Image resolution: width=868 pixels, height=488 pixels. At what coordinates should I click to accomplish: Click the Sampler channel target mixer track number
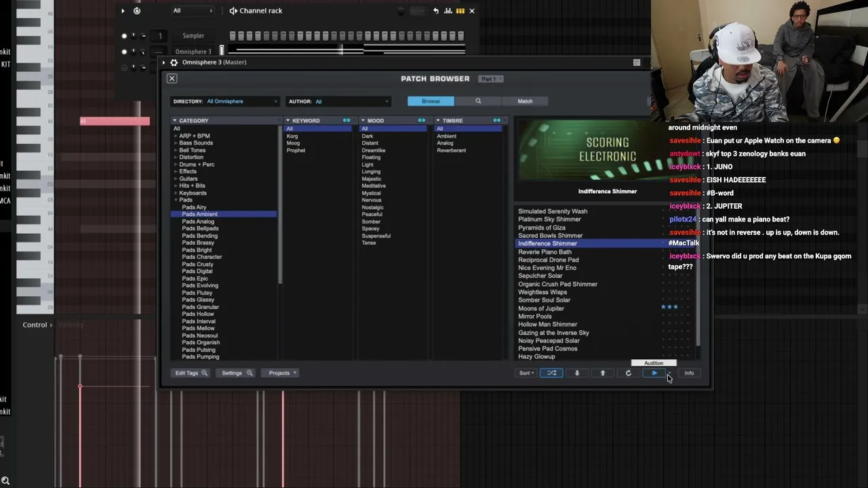tap(160, 36)
